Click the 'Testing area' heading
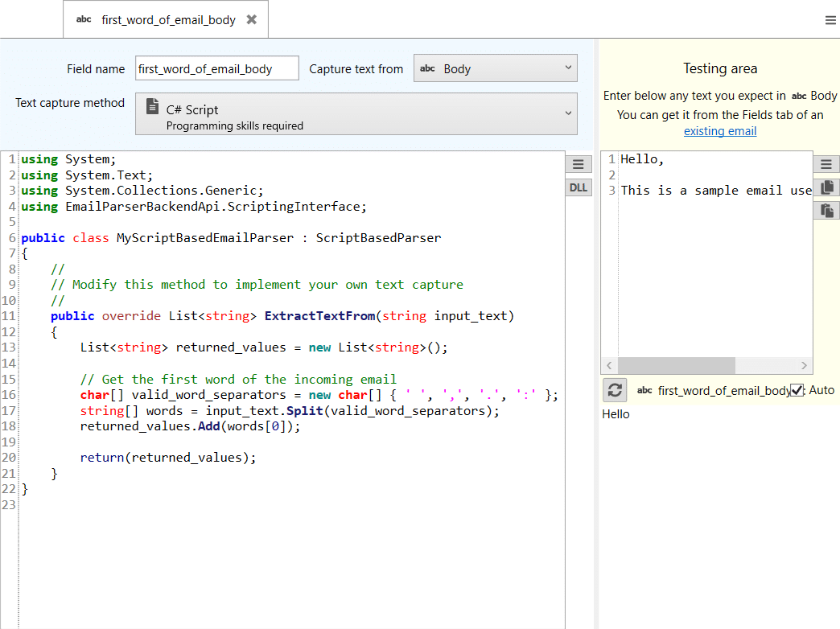The height and width of the screenshot is (629, 840). click(x=720, y=68)
